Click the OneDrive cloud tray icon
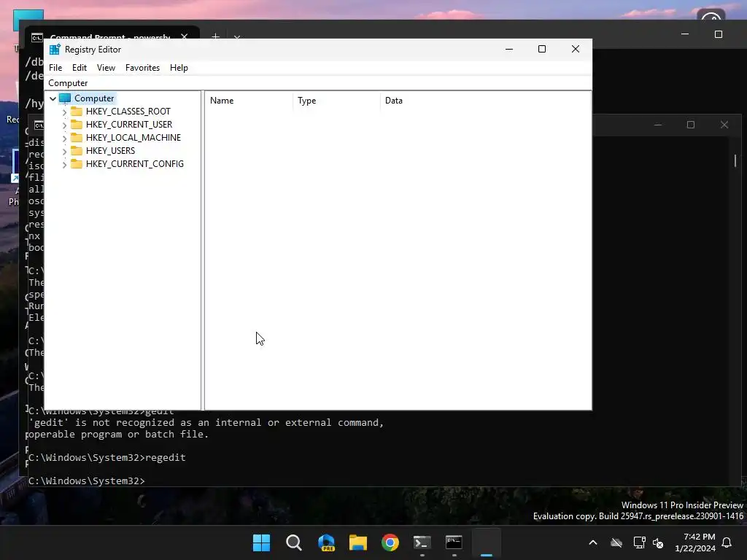Image resolution: width=747 pixels, height=560 pixels. click(x=616, y=542)
